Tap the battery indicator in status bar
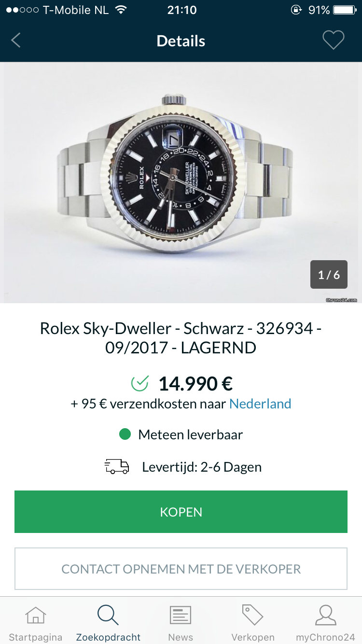362x644 pixels. pos(344,10)
